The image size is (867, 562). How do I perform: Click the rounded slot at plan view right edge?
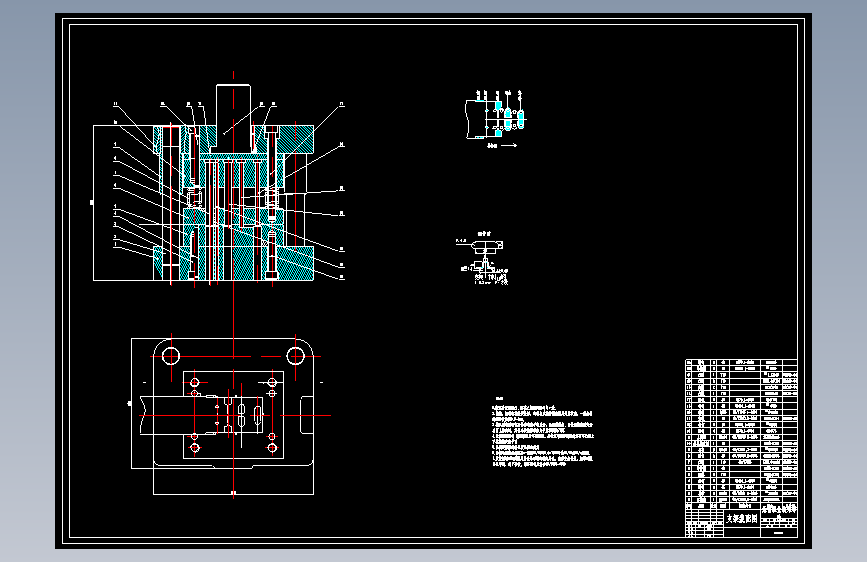click(307, 414)
